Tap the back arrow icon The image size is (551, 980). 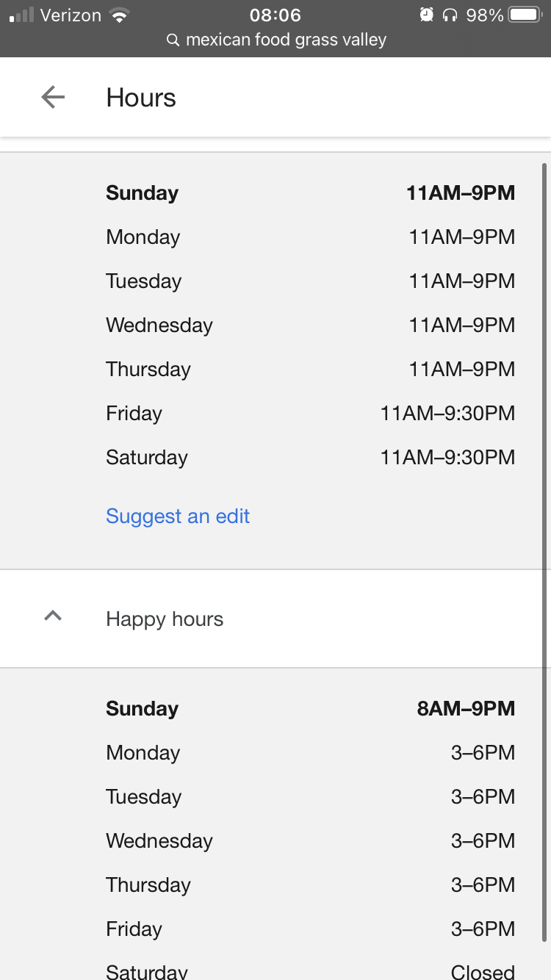tap(53, 97)
